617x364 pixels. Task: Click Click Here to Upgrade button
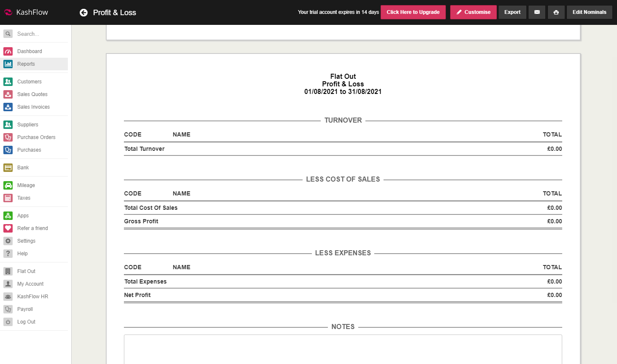coord(413,12)
